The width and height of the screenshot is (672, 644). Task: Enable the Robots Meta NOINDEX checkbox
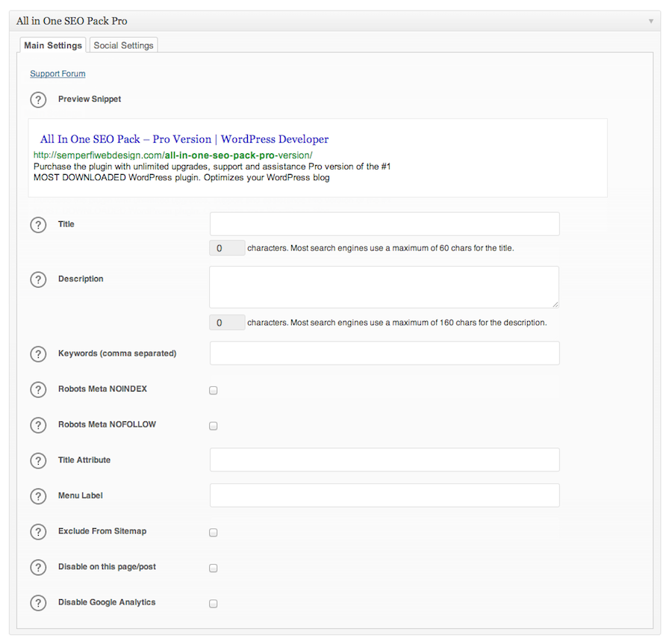[x=214, y=391]
